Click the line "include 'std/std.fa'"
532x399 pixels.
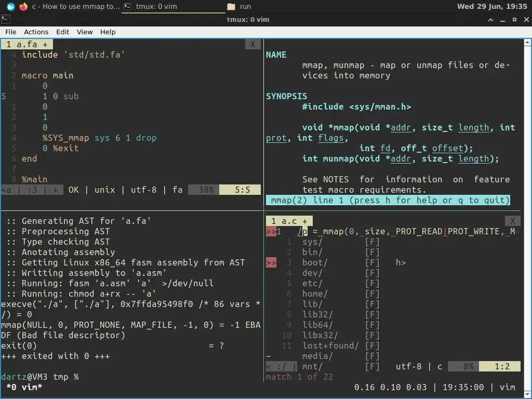point(73,55)
